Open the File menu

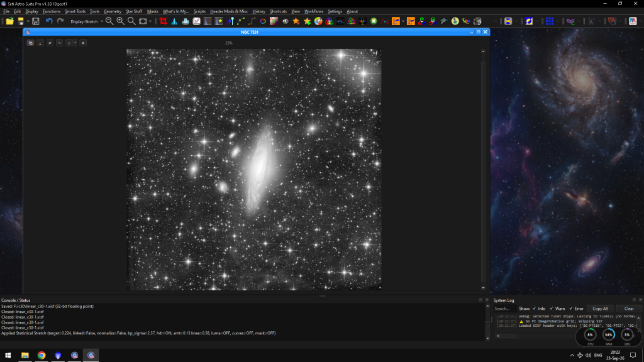coord(6,11)
